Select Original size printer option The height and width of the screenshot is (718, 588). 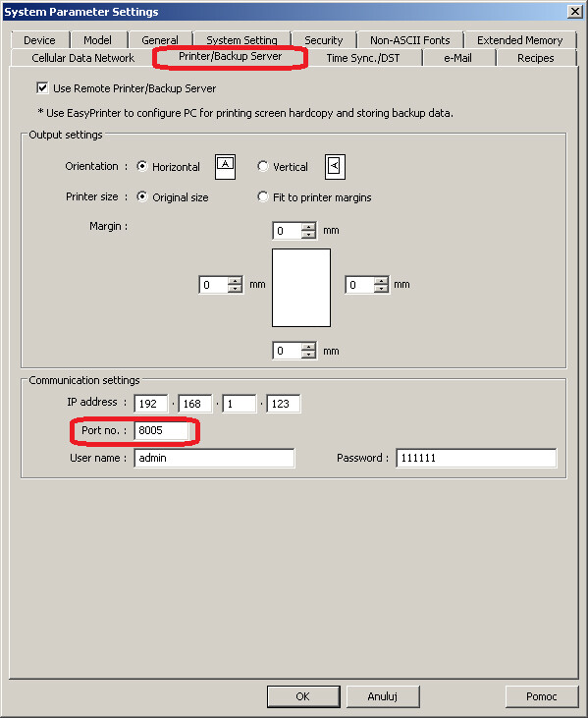tap(142, 196)
